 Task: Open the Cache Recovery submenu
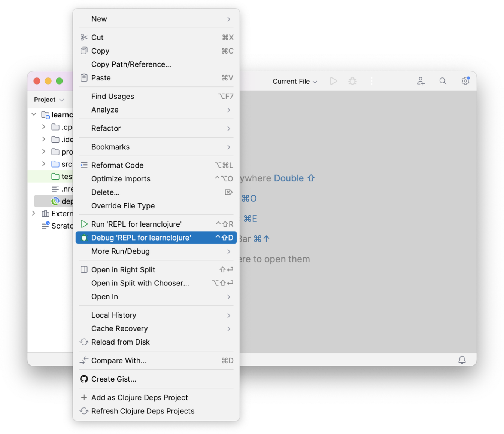[156, 329]
